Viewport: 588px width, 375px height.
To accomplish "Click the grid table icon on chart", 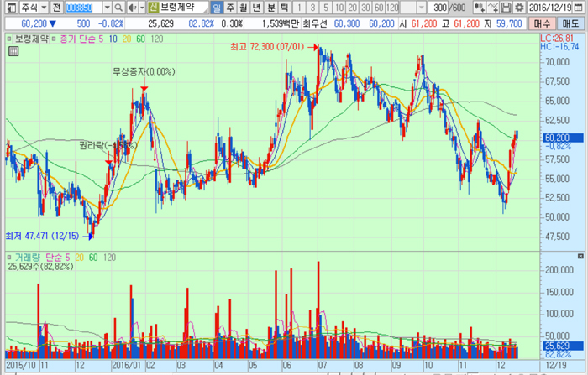I will pyautogui.click(x=13, y=51).
